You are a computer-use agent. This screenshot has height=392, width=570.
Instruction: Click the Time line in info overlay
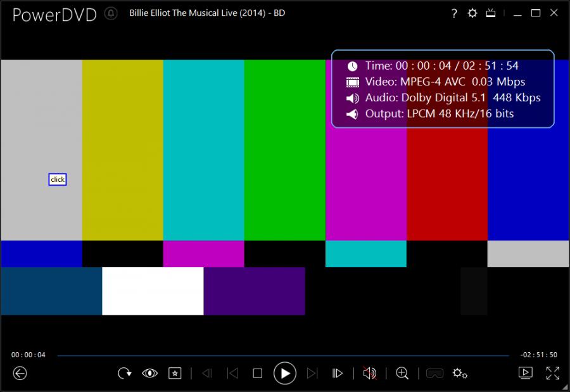[x=433, y=66]
